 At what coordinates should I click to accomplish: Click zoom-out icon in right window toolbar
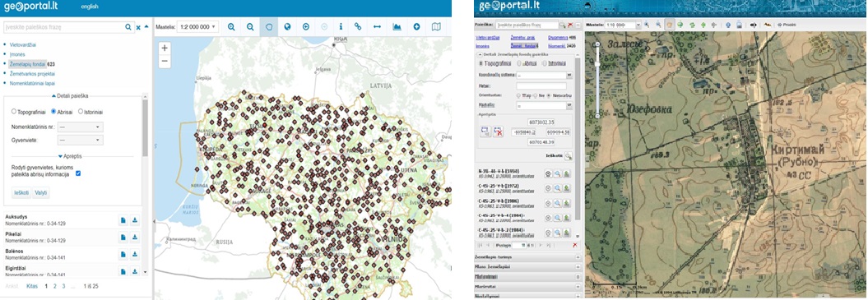658,25
